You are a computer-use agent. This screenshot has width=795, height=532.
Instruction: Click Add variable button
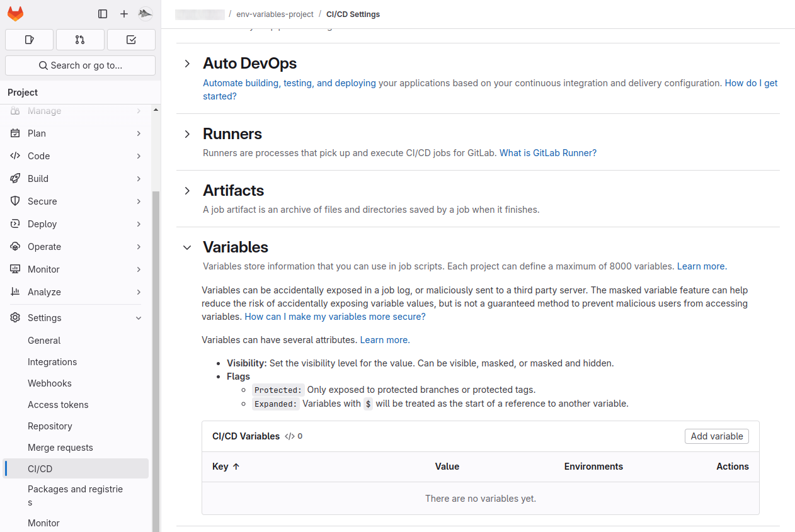click(716, 436)
